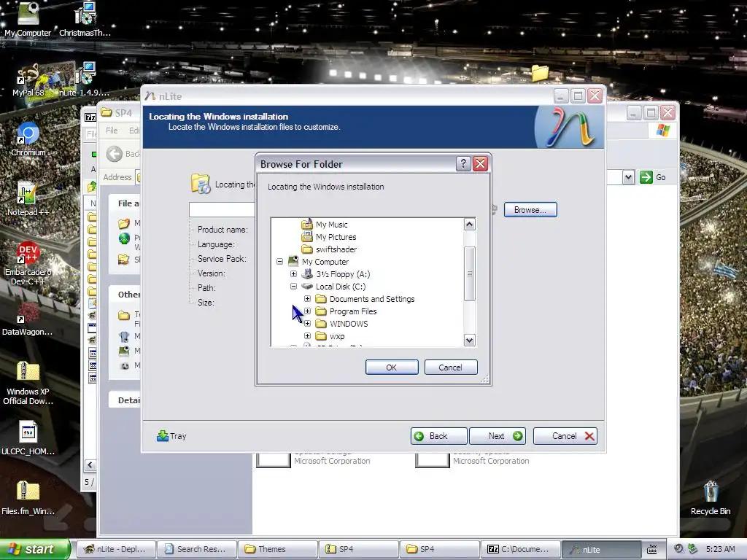The height and width of the screenshot is (560, 747).
Task: Open Recycle Bin on desktop
Action: coord(711,498)
